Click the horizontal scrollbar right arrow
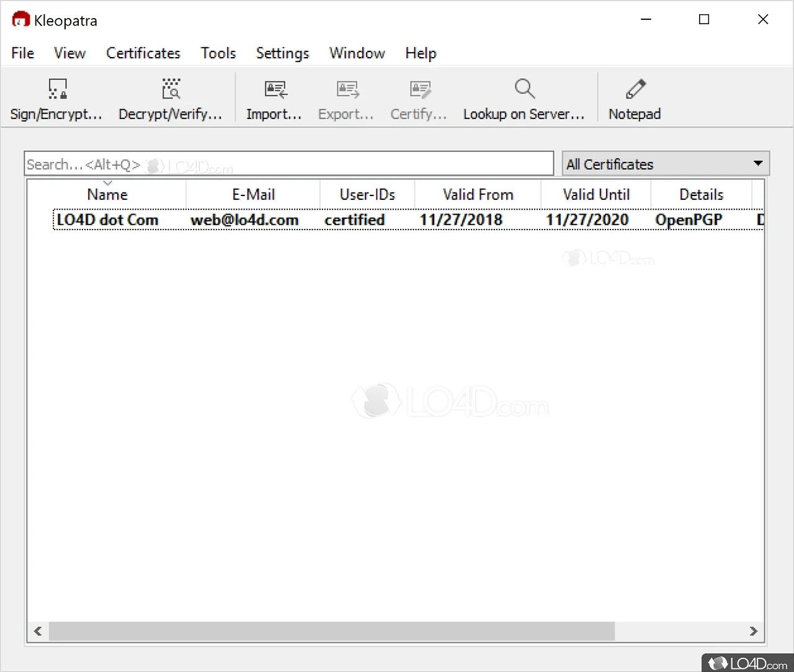794x672 pixels. coord(753,631)
